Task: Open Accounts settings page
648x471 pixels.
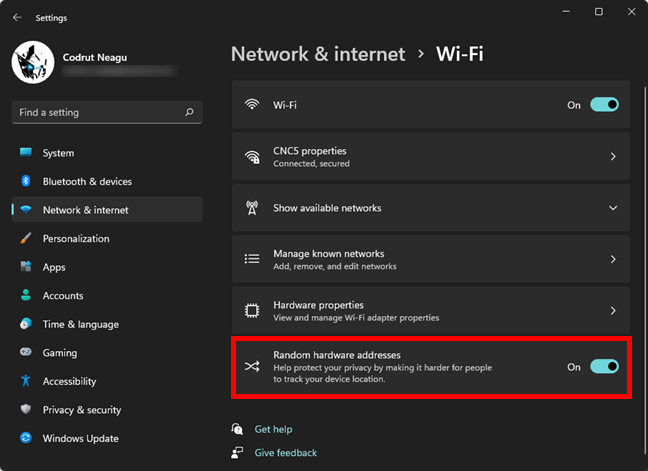Action: (107, 295)
